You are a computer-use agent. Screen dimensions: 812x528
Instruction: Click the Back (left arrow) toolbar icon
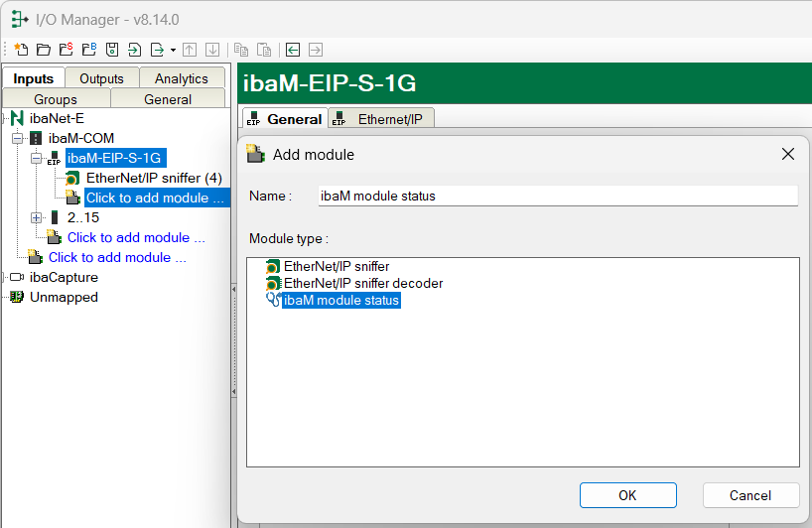coord(293,50)
